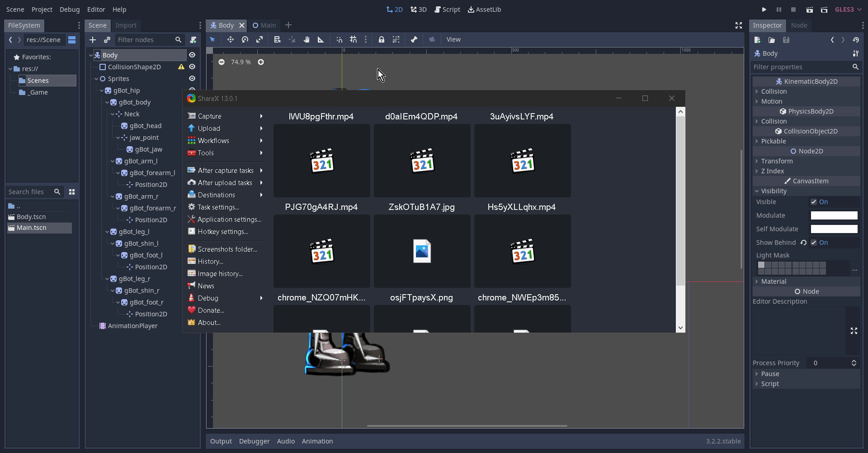Toggle file list thumbnail view icon

[x=72, y=192]
